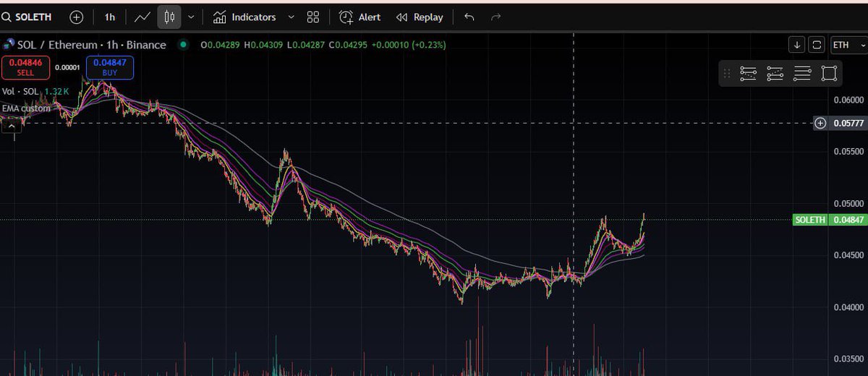Viewport: 868px width, 376px height.
Task: Select the horizontal lines drawing tool icon
Action: point(802,73)
